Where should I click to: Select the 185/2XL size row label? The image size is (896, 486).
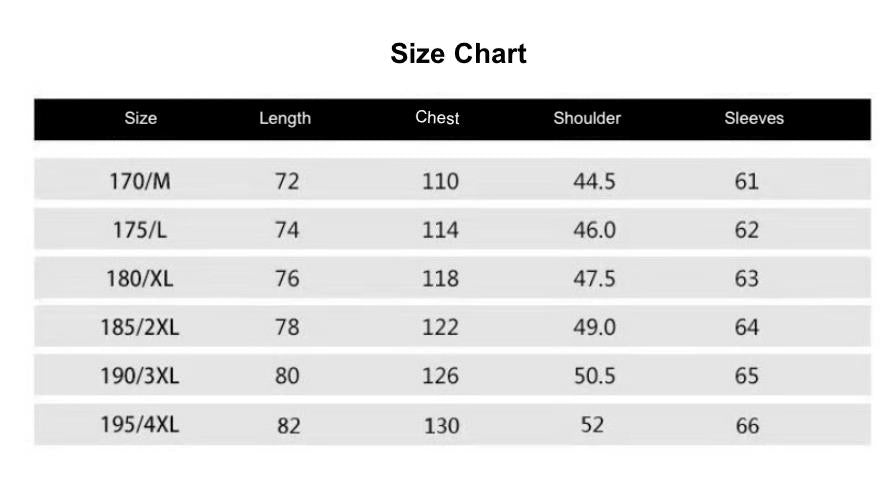pos(140,327)
